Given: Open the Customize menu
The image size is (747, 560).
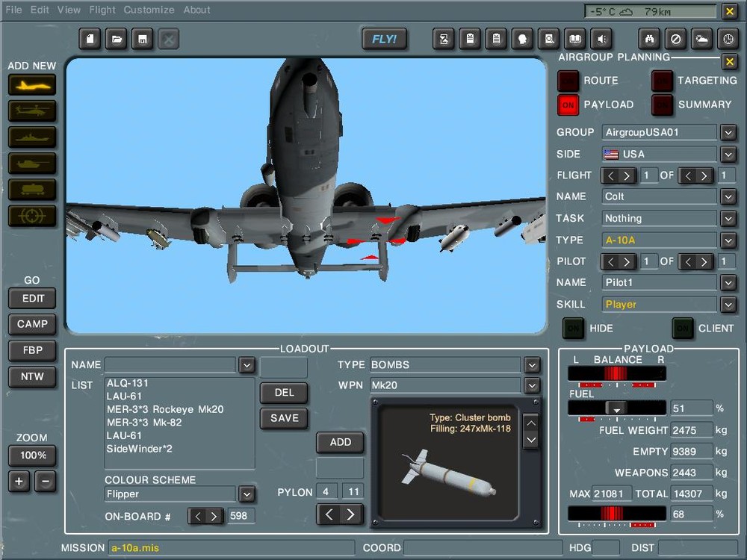Looking at the screenshot, I should pyautogui.click(x=149, y=10).
